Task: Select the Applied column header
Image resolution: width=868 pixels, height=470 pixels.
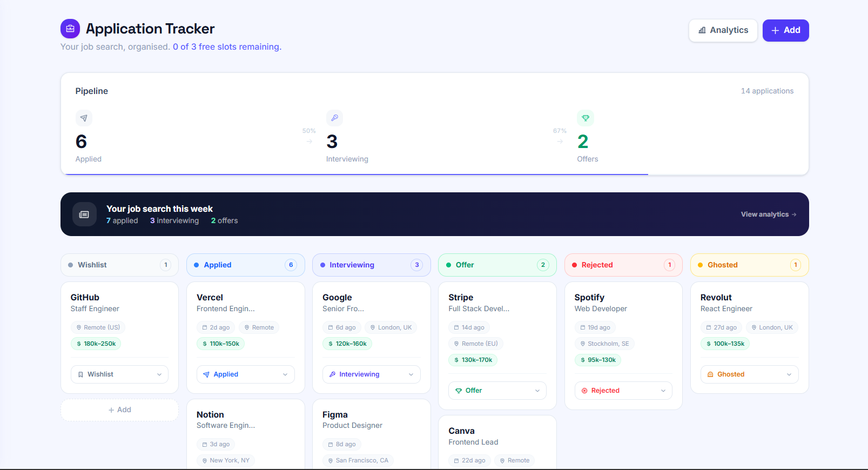Action: pyautogui.click(x=245, y=265)
